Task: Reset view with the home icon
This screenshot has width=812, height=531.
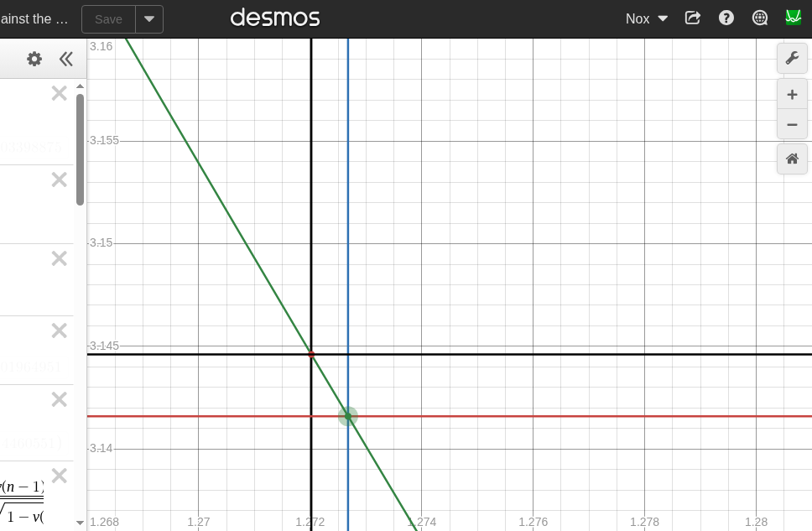Action: [x=792, y=159]
